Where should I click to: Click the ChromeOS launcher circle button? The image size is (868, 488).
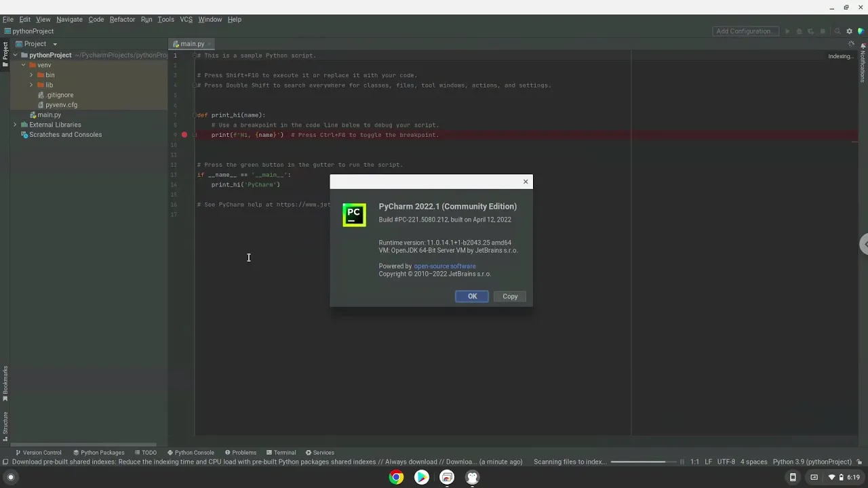10,477
